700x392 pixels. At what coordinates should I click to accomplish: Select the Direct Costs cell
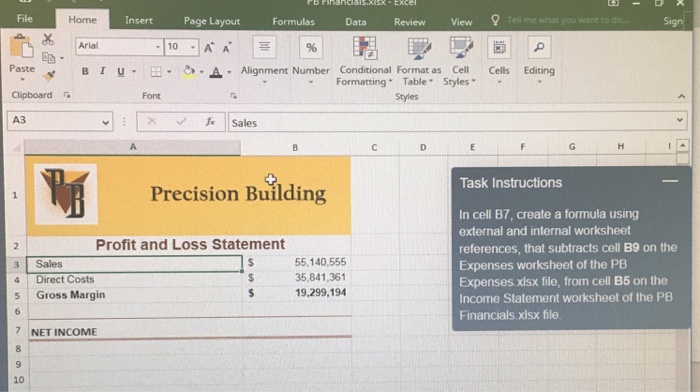(134, 279)
